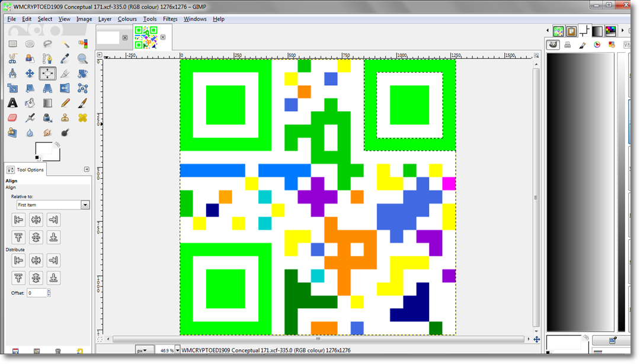Image resolution: width=640 pixels, height=364 pixels.
Task: Choose the Ink tool
Action: 47,118
